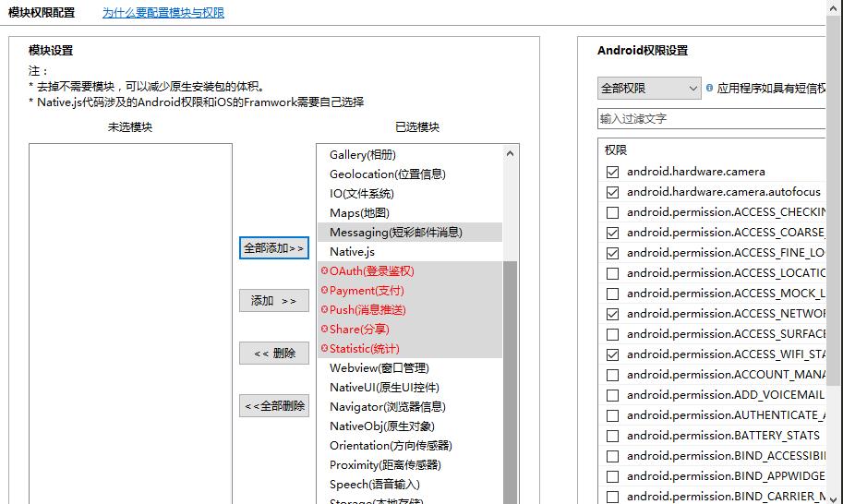Select NativeUI(原生UI控件) module
Screen dimensions: 843x504
tap(410, 388)
